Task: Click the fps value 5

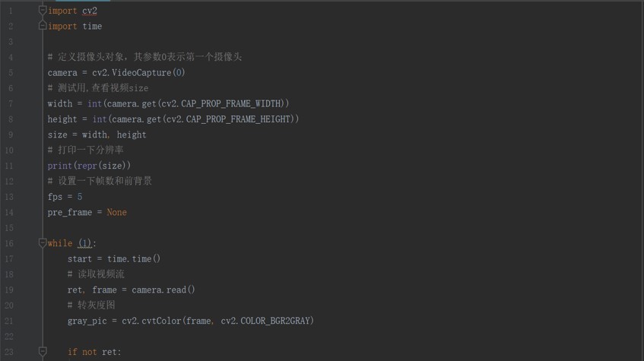Action: coord(80,197)
